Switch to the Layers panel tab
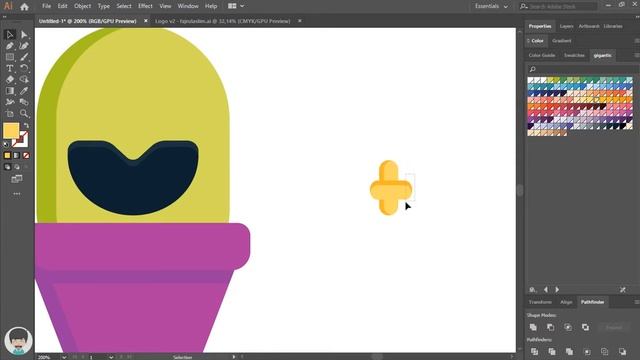The height and width of the screenshot is (360, 640). 567,26
